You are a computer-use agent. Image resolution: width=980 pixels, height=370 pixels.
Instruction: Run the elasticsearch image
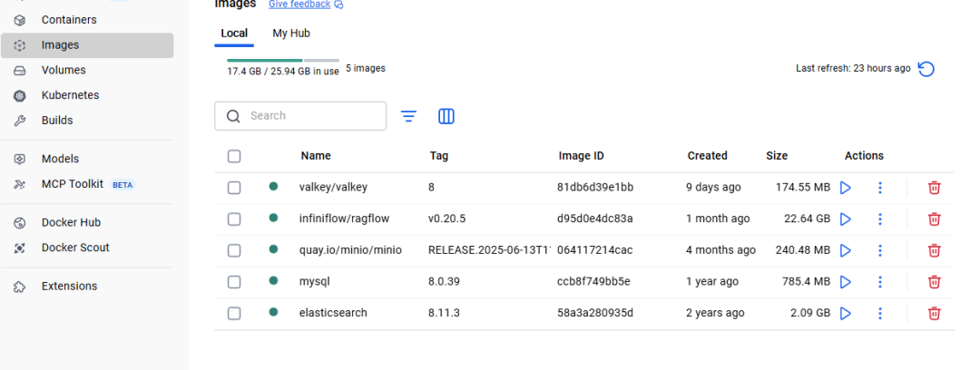pos(846,313)
